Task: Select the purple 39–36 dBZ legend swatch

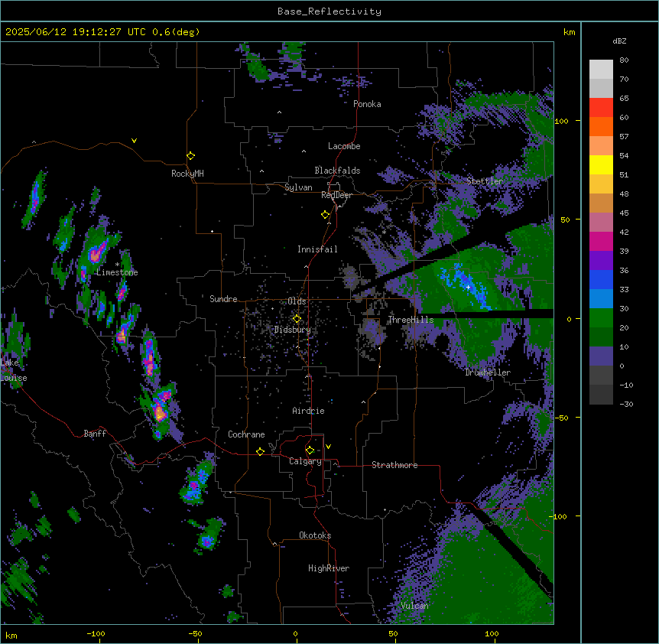Action: point(601,260)
